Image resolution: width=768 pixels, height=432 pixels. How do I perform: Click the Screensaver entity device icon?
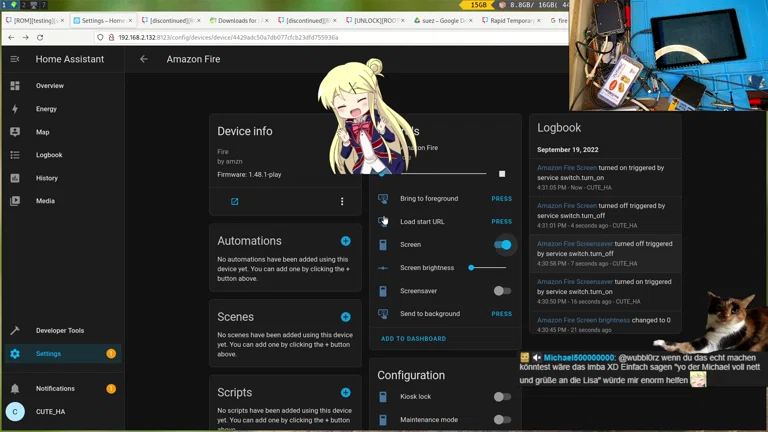tap(383, 291)
